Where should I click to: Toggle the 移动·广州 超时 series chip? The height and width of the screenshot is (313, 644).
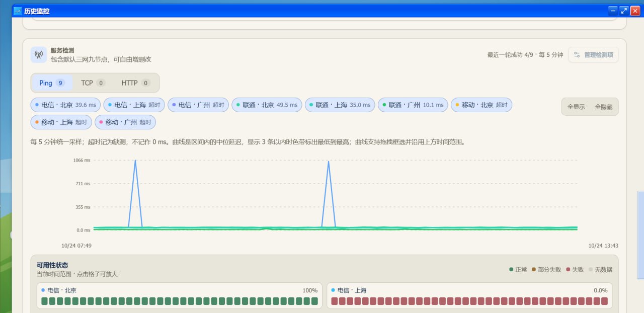tap(125, 122)
